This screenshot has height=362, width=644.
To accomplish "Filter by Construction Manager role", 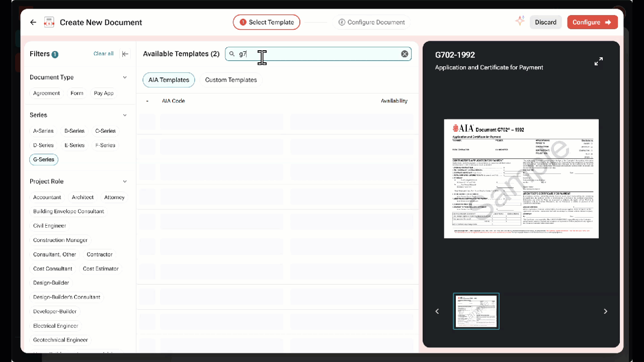I will [60, 240].
